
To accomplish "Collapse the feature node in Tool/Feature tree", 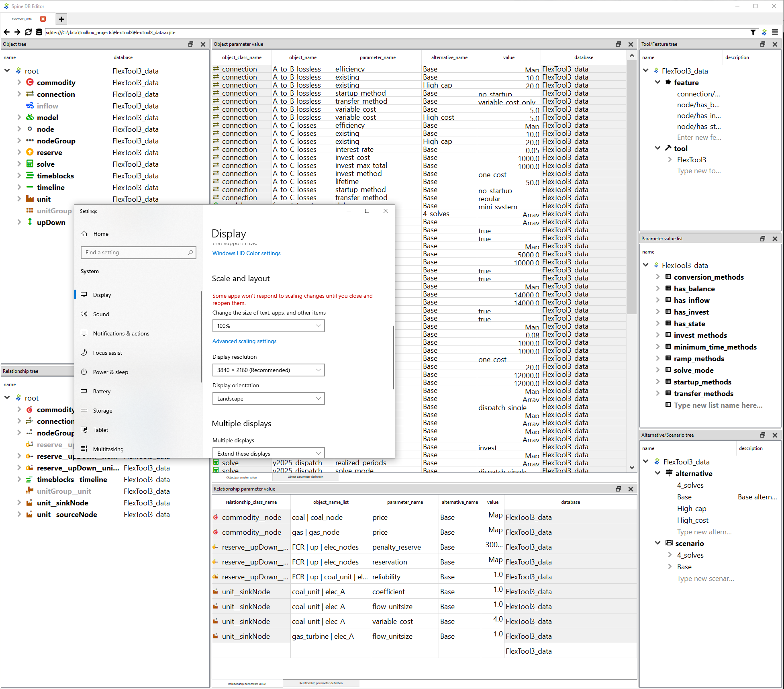I will pos(657,82).
